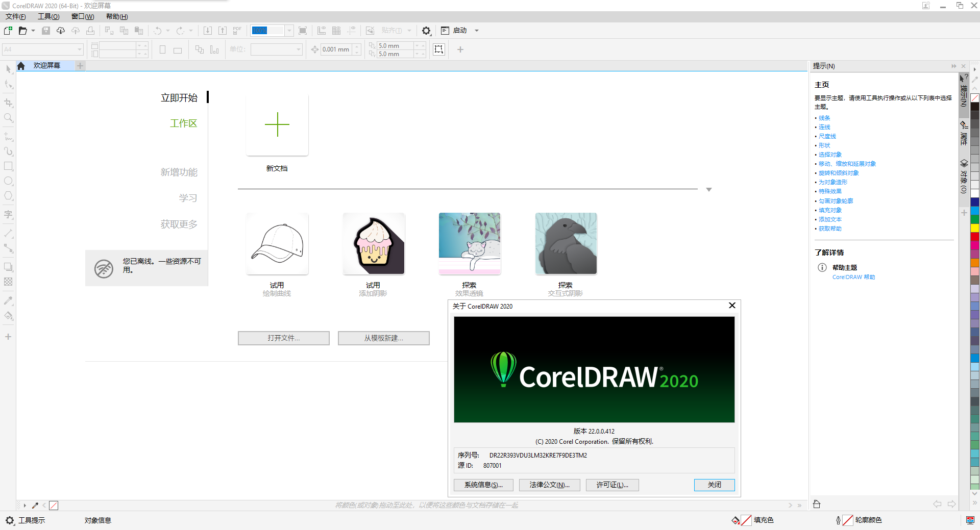The height and width of the screenshot is (530, 980).
Task: Click the help info icon beside 帮助主题
Action: point(822,268)
